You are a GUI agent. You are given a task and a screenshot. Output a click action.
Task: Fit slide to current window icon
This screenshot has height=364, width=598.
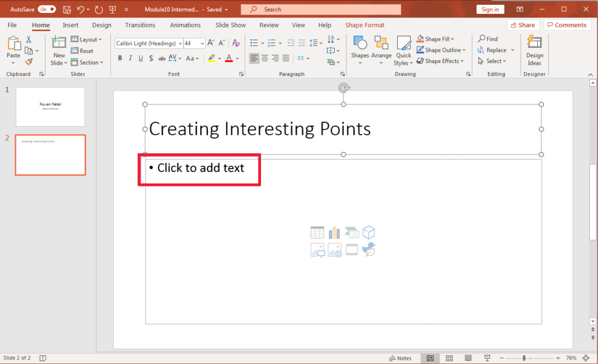[x=586, y=358]
